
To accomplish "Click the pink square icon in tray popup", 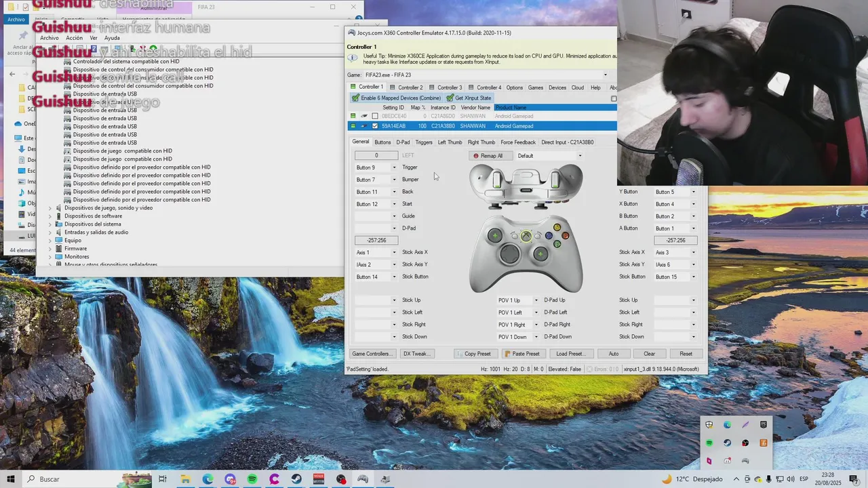I will pyautogui.click(x=709, y=461).
